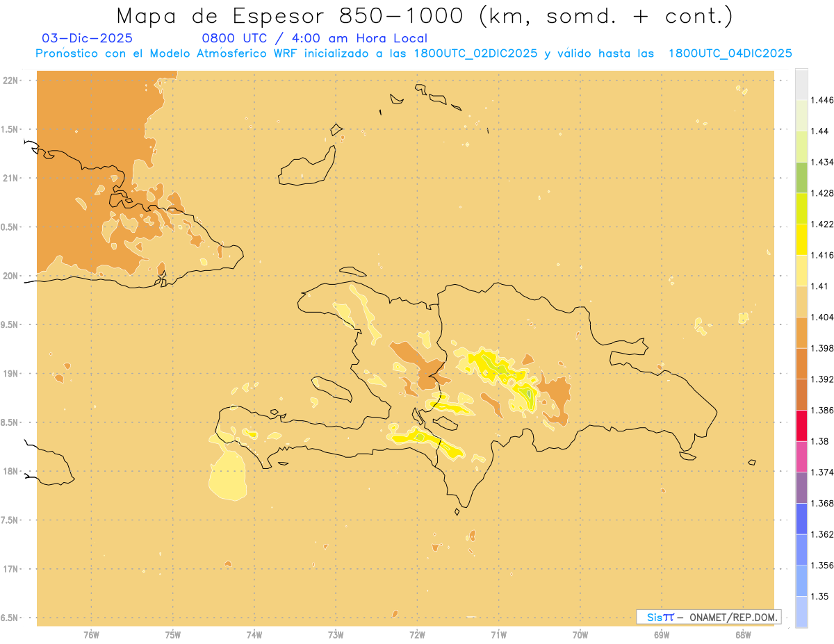Click the longitude axis label '73W'
The width and height of the screenshot is (834, 644).
336,634
